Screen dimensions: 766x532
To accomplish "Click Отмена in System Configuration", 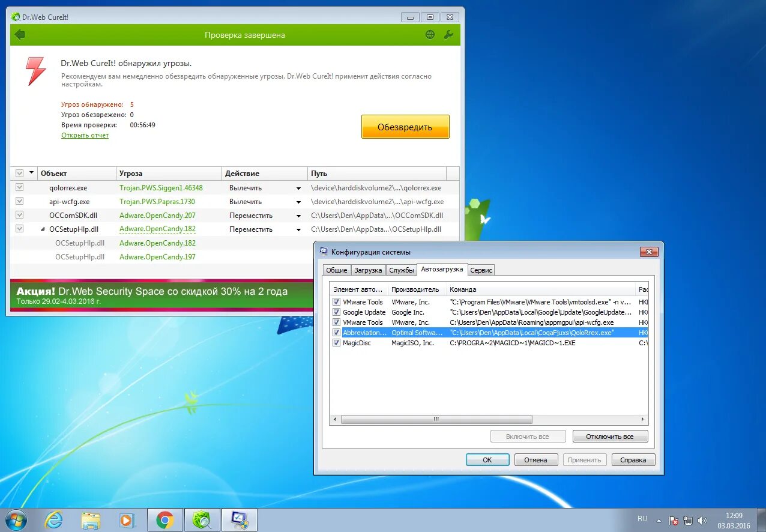I will pyautogui.click(x=535, y=460).
